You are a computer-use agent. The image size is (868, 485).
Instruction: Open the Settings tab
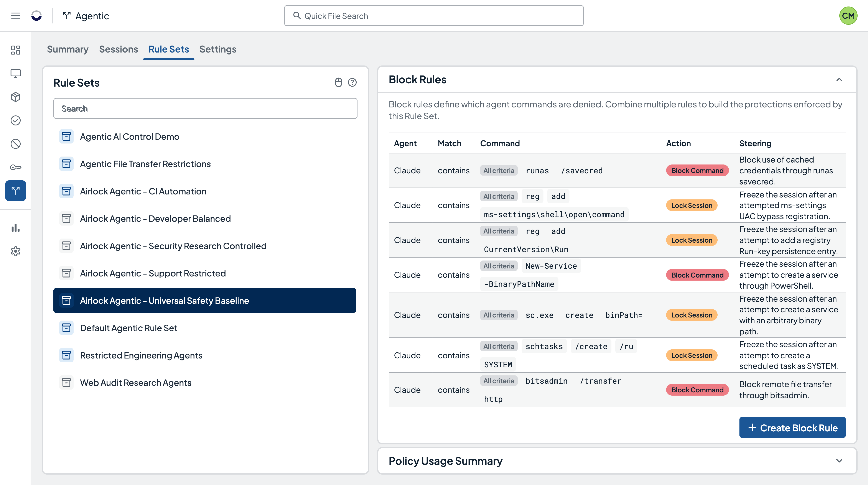point(218,49)
